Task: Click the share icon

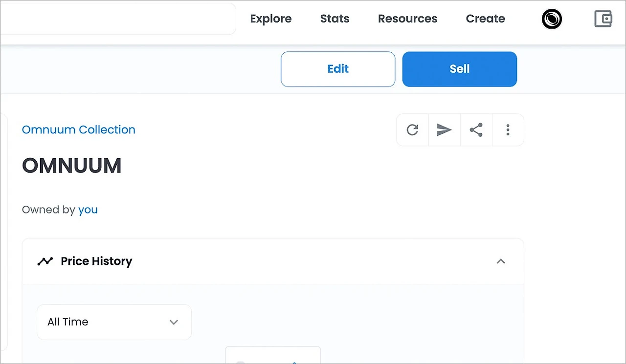Action: pyautogui.click(x=476, y=130)
